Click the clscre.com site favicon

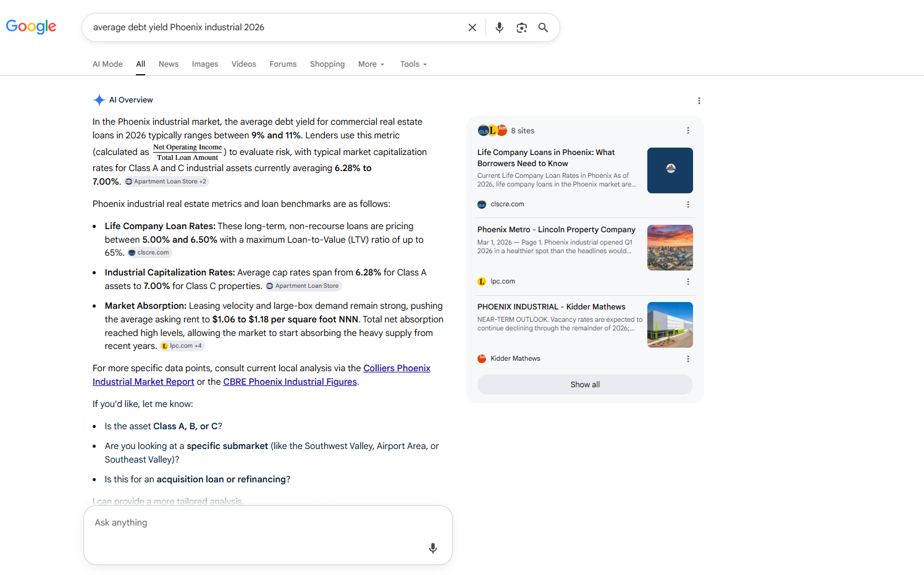pyautogui.click(x=482, y=204)
